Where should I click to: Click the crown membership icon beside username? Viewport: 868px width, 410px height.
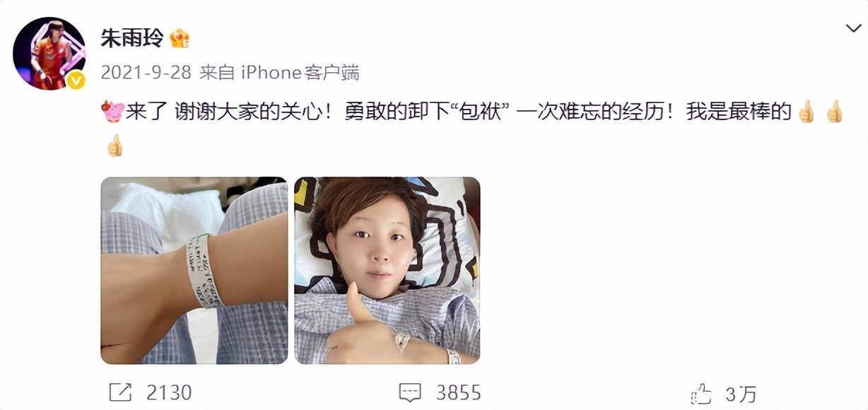180,38
